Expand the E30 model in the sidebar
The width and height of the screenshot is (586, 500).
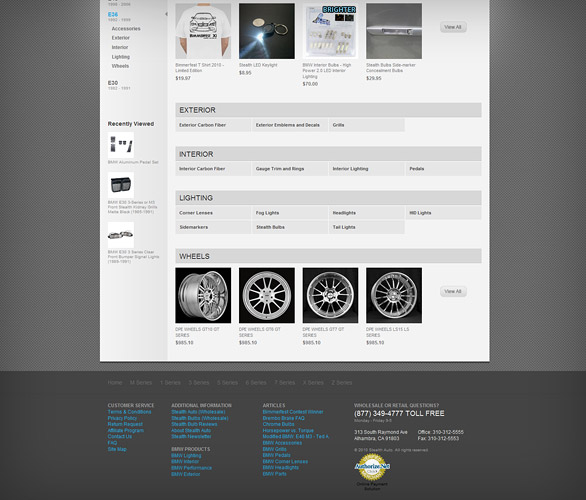click(x=113, y=83)
